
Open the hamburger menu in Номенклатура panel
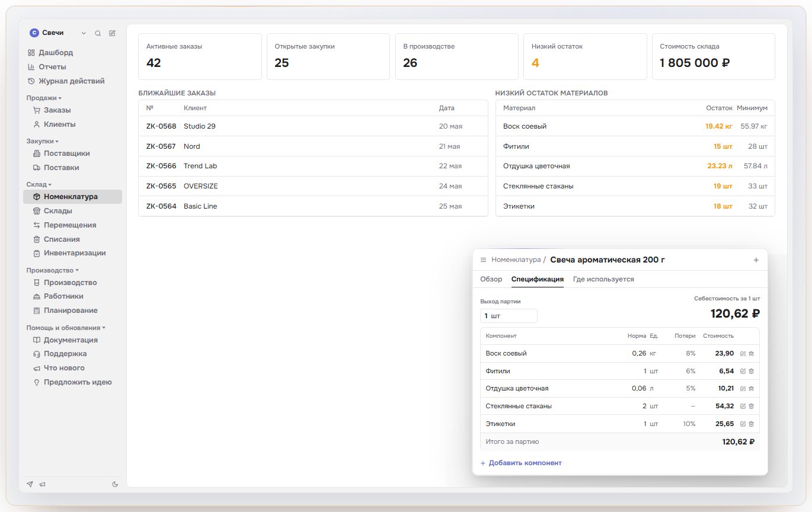click(483, 260)
